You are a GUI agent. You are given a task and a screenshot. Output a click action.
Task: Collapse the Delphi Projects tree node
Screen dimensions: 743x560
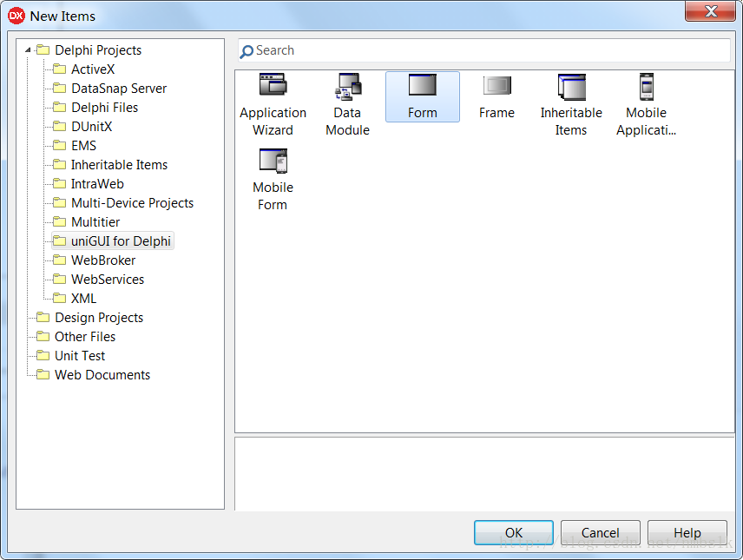(x=28, y=49)
